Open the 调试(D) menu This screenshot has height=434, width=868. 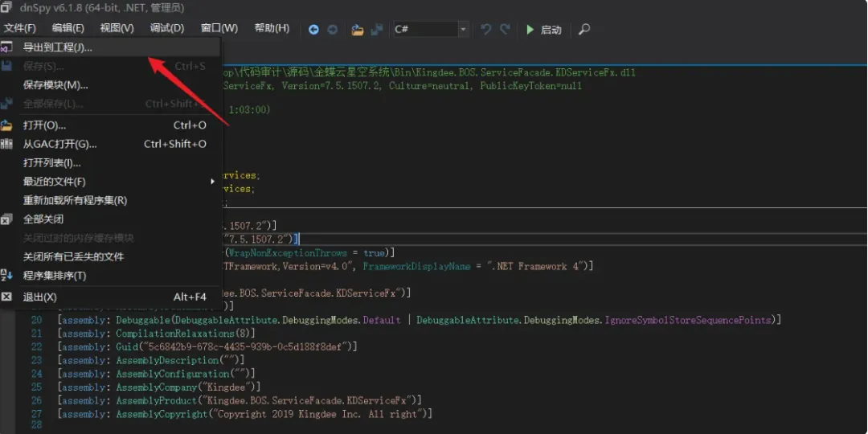[x=167, y=28]
